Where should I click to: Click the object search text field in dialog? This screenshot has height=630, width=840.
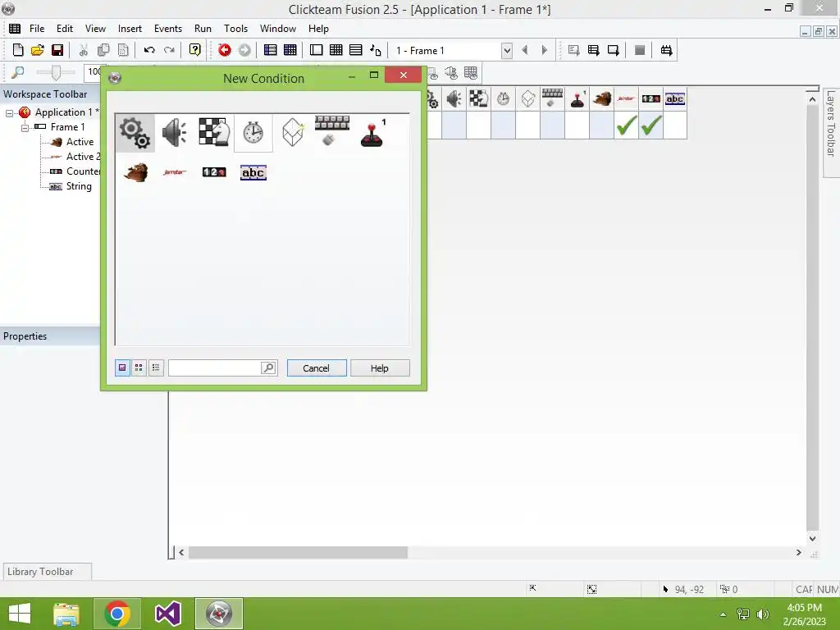pos(214,367)
